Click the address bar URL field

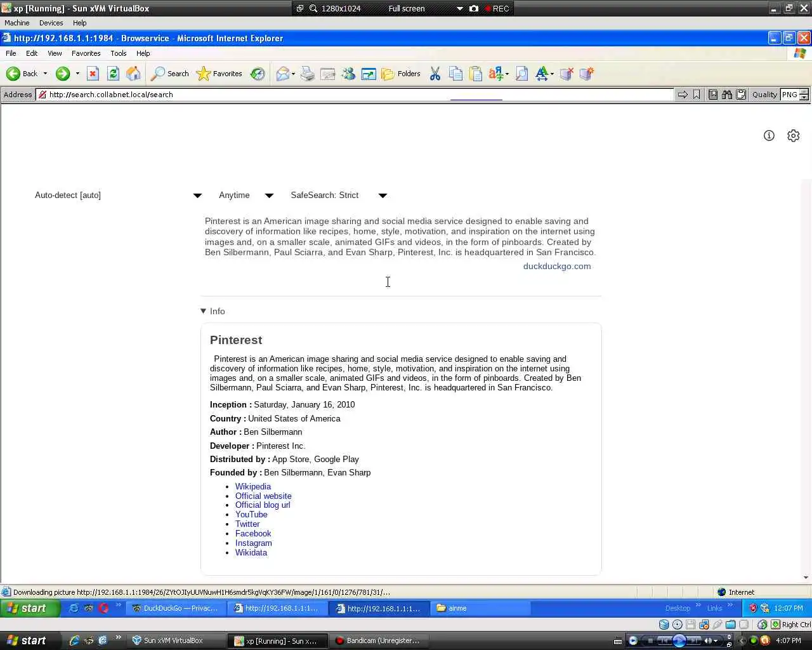pos(355,95)
